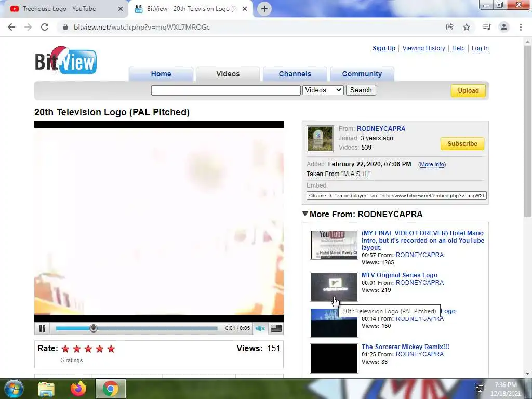Screen dimensions: 532x399
Task: Click the Log In link
Action: click(480, 48)
